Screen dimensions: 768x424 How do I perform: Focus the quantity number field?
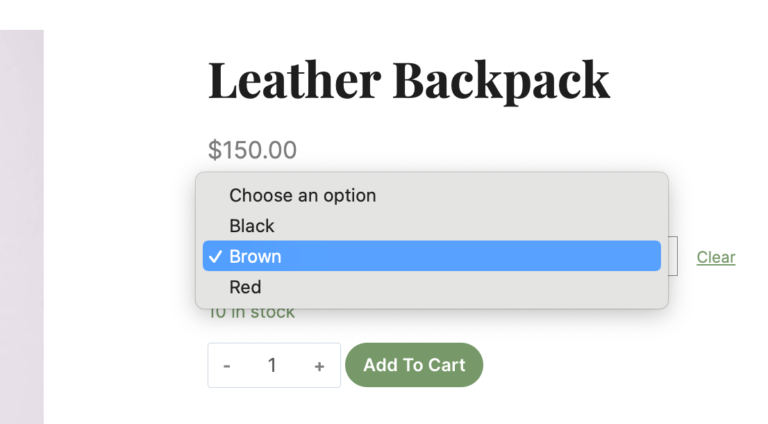tap(272, 366)
